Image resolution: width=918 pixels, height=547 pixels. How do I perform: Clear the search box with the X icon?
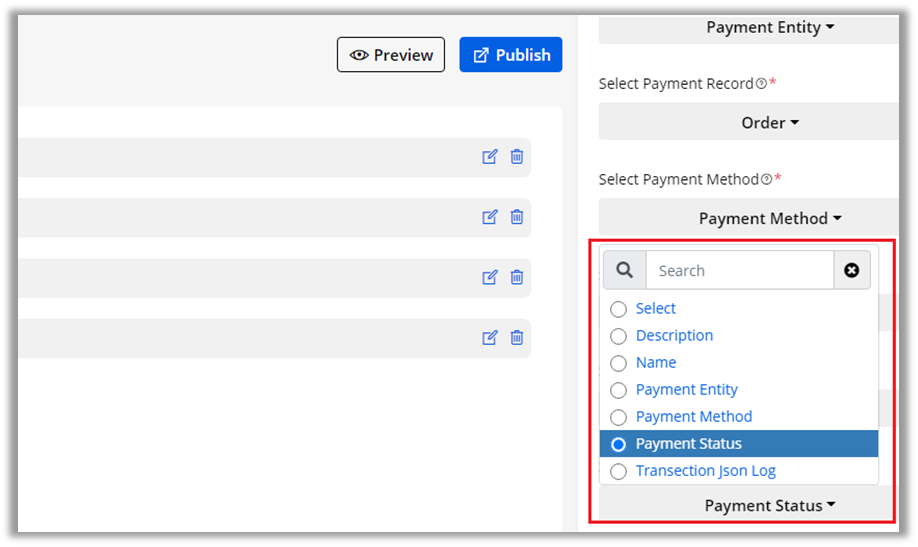[x=851, y=270]
